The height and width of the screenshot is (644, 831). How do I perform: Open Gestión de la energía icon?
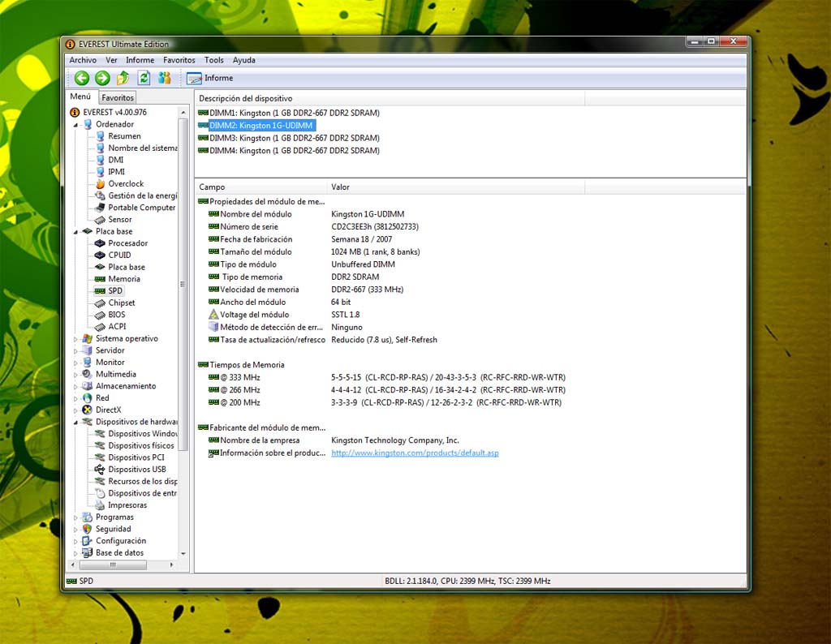click(100, 195)
